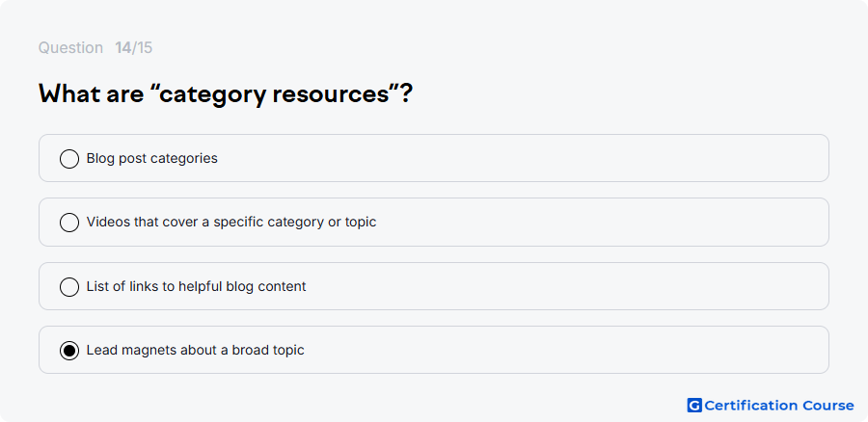The width and height of the screenshot is (868, 422).
Task: Click blank area inside 'Blog post categories' card
Action: (521, 158)
